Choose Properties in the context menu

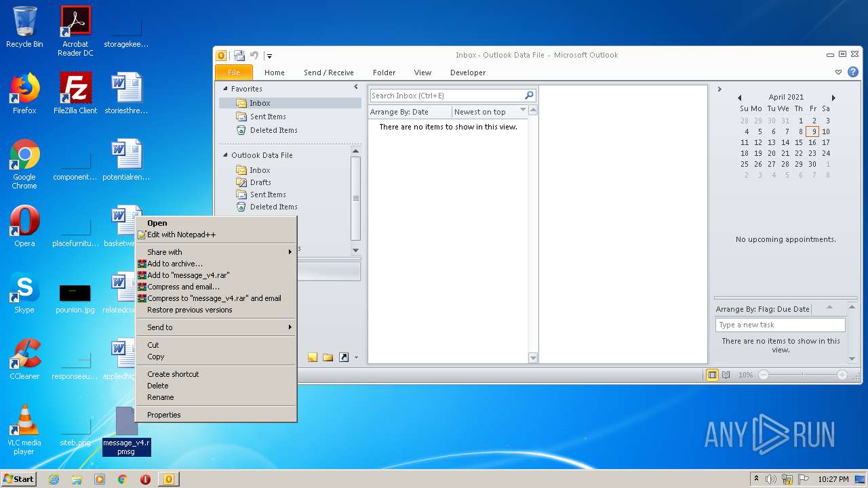pos(216,415)
